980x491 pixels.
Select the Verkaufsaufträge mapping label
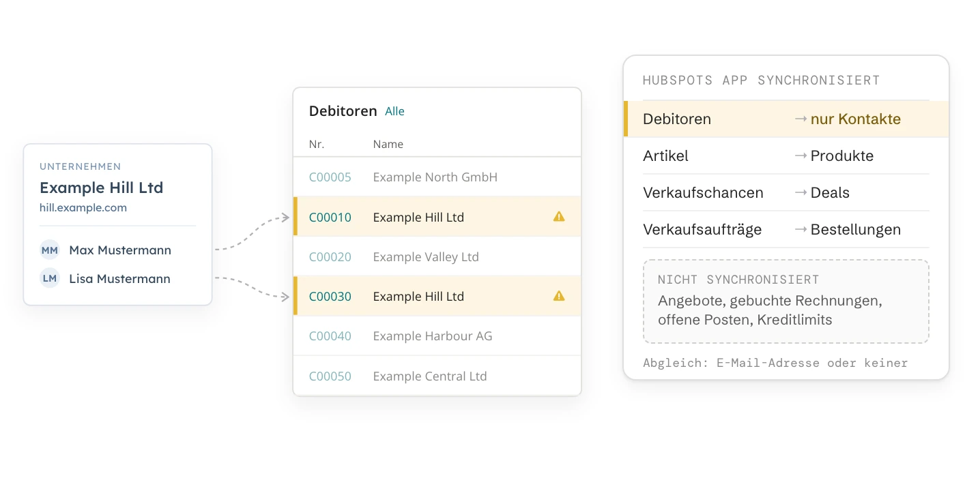pos(702,230)
